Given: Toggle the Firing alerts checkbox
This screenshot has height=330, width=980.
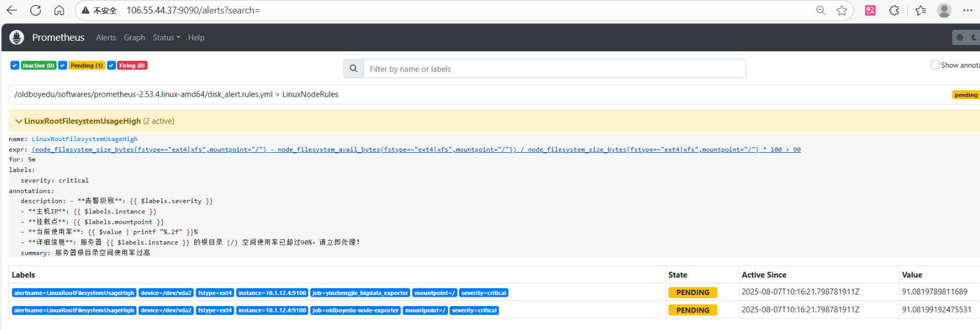Looking at the screenshot, I should 111,65.
